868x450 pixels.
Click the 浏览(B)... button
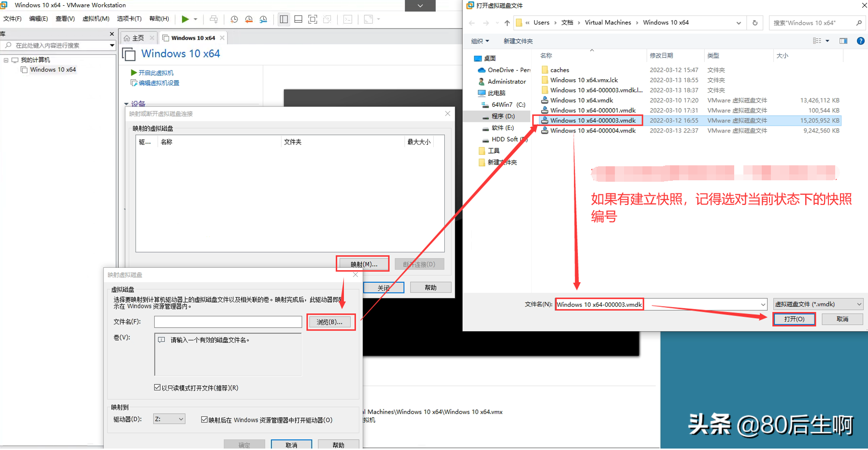coord(330,322)
